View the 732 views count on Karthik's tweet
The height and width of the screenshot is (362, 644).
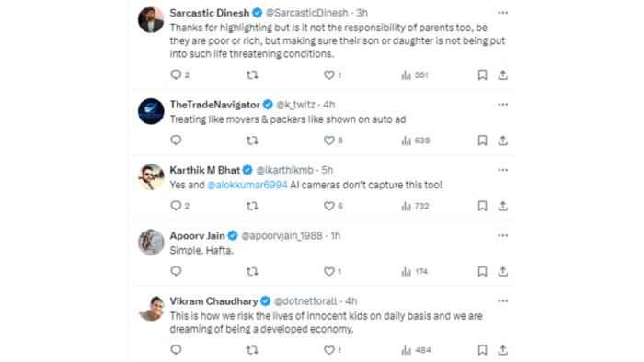[415, 206]
